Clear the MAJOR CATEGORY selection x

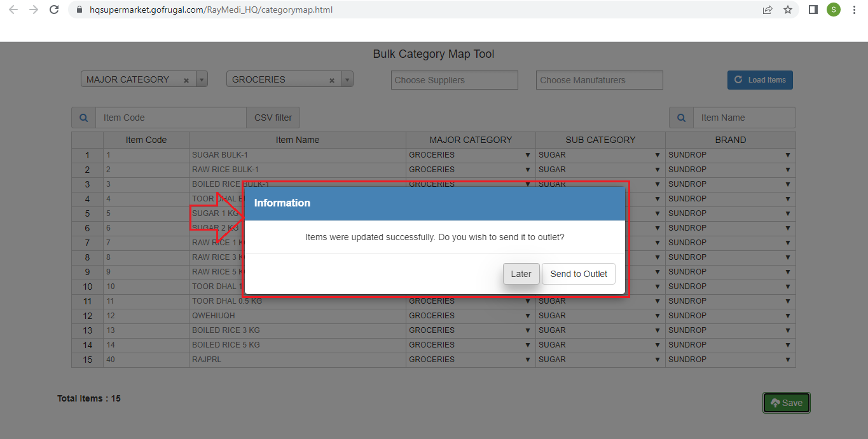[186, 80]
